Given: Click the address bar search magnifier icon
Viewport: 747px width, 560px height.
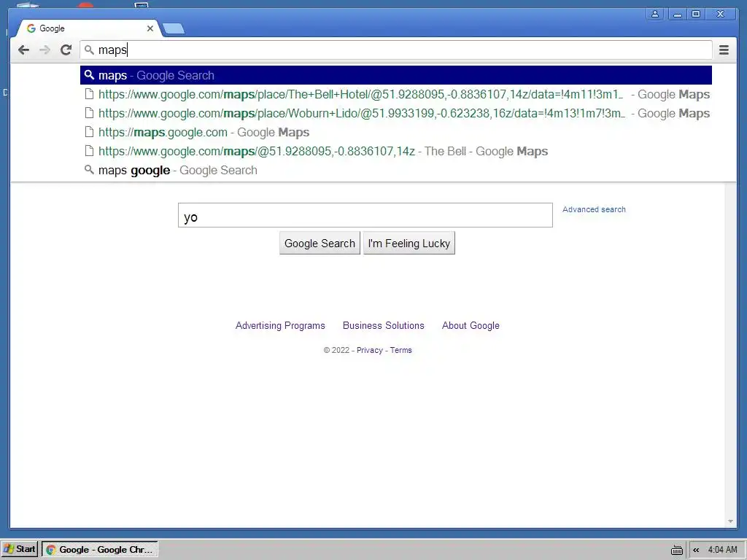Looking at the screenshot, I should [89, 50].
